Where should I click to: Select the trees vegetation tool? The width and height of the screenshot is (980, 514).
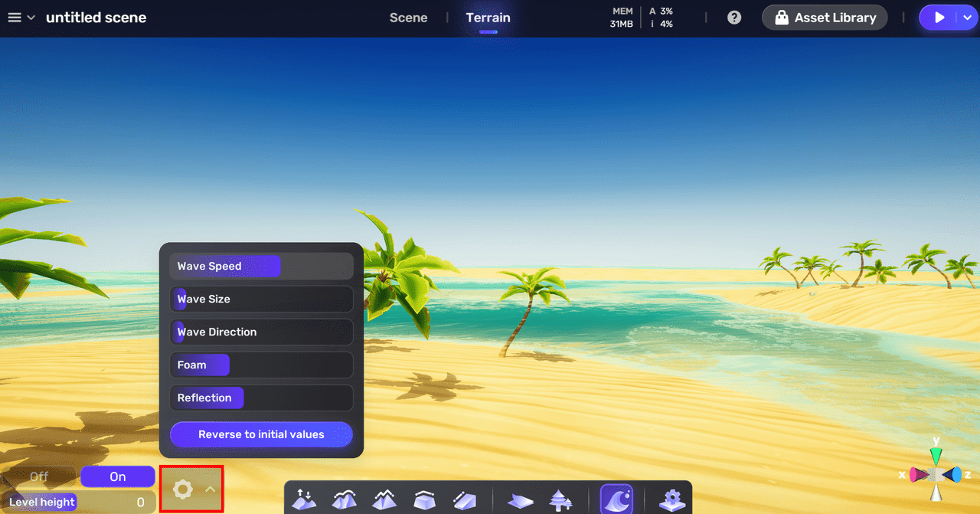(x=560, y=500)
